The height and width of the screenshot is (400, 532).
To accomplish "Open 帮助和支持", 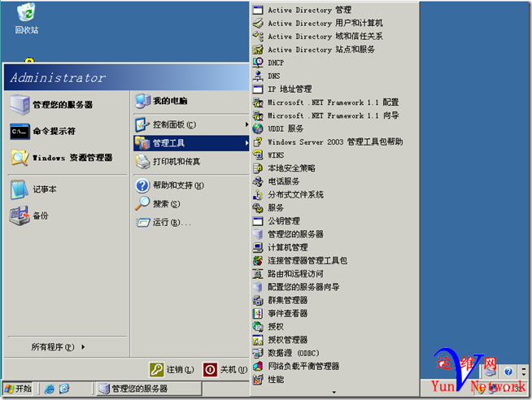I will pos(191,185).
